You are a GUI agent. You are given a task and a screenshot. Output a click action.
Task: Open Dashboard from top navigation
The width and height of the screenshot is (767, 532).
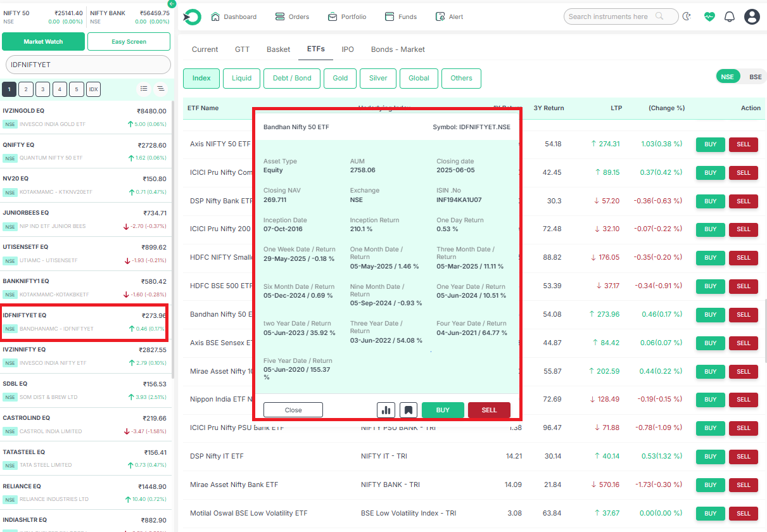(234, 16)
